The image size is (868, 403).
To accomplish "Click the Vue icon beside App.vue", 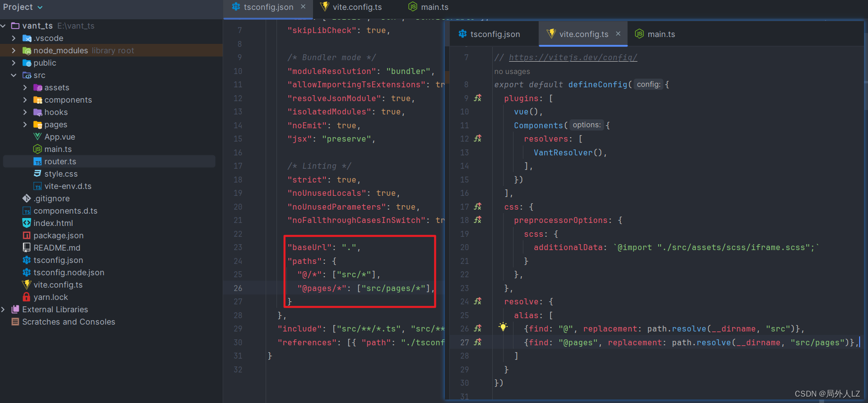I will click(38, 137).
